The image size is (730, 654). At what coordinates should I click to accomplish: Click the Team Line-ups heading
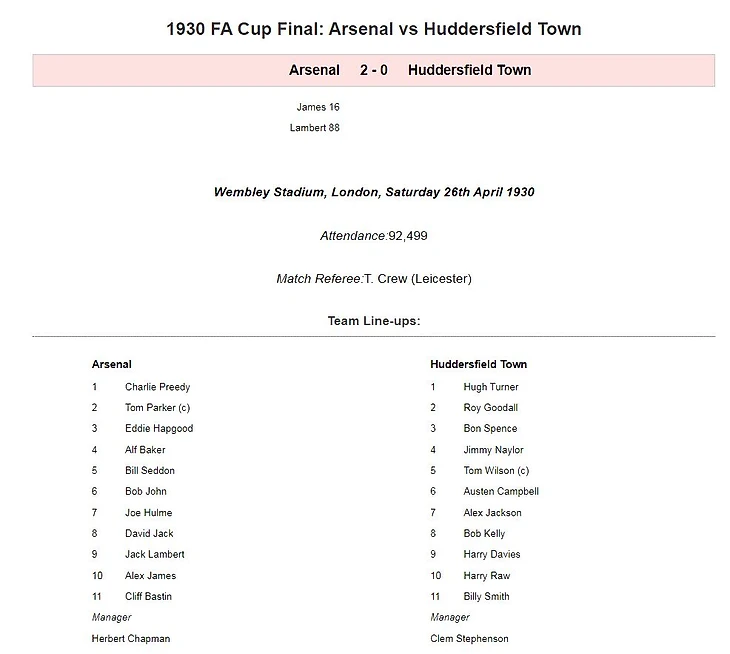373,321
